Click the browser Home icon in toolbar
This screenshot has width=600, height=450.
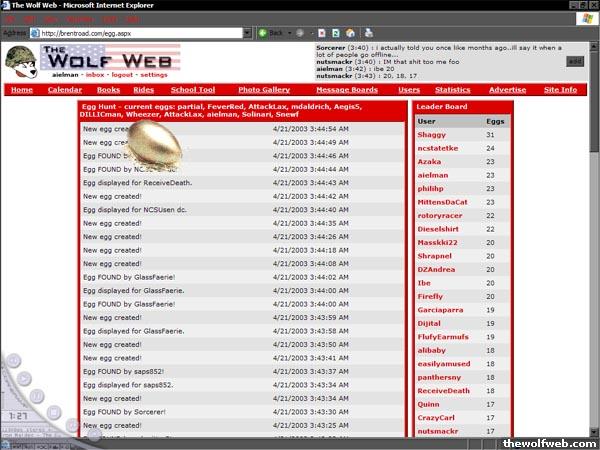tap(348, 32)
